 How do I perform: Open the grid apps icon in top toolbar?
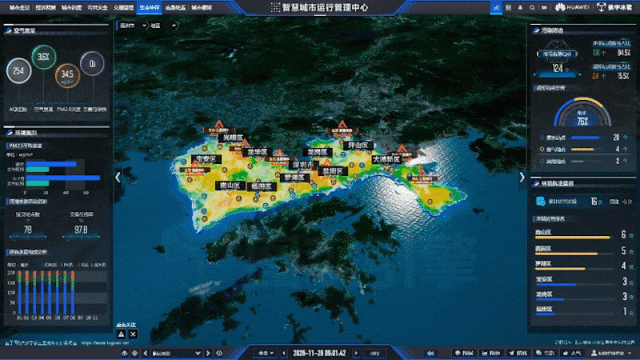[x=508, y=7]
